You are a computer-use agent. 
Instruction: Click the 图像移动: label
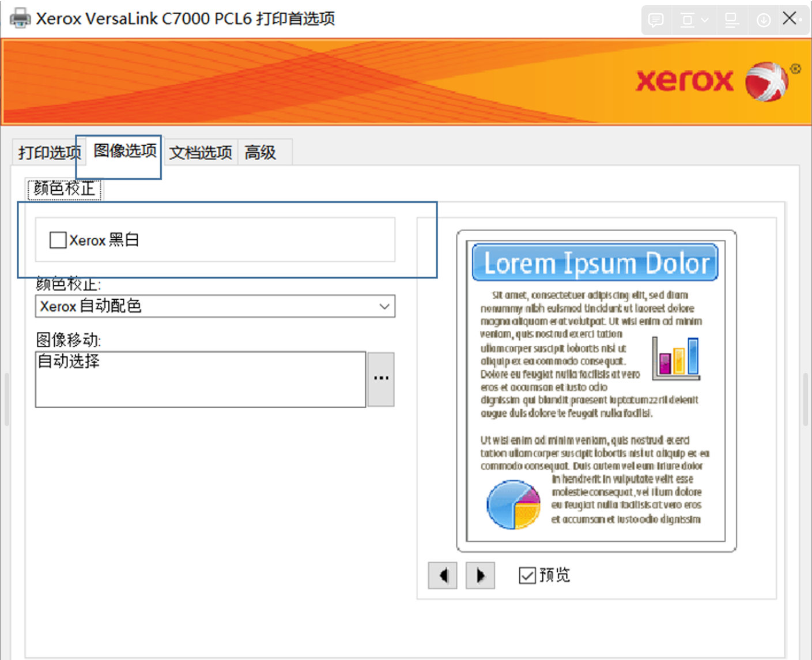pyautogui.click(x=69, y=340)
